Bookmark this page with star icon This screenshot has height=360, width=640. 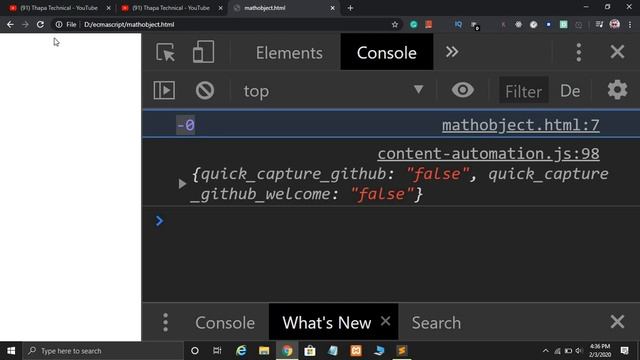[395, 24]
